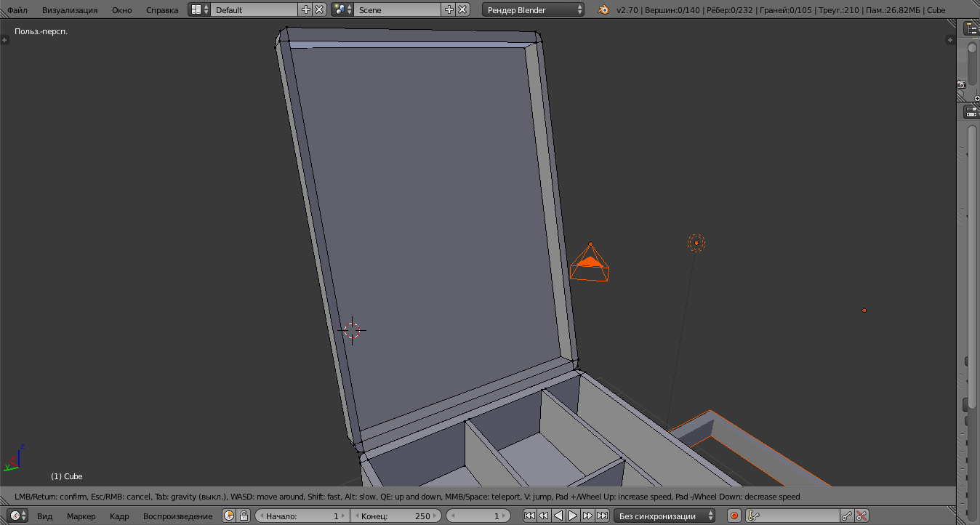980x525 pixels.
Task: Jump to the last frame
Action: [602, 516]
